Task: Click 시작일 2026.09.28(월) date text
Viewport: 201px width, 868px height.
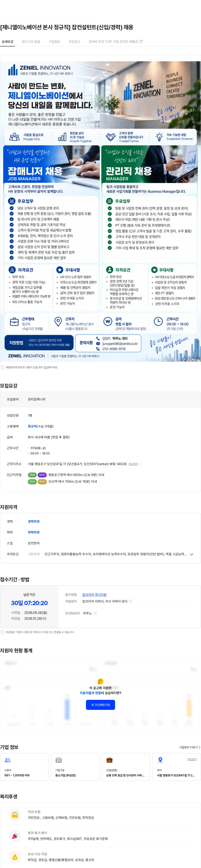Action: (x=36, y=613)
